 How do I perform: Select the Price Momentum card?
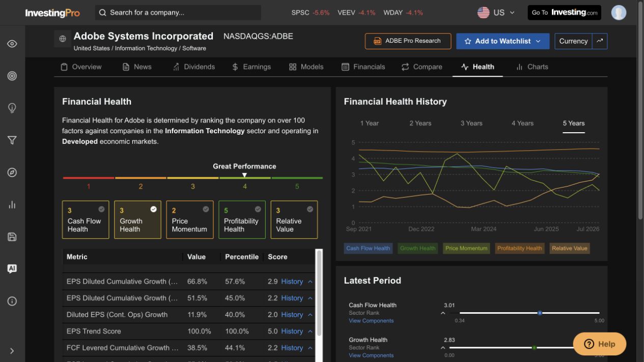pos(190,220)
